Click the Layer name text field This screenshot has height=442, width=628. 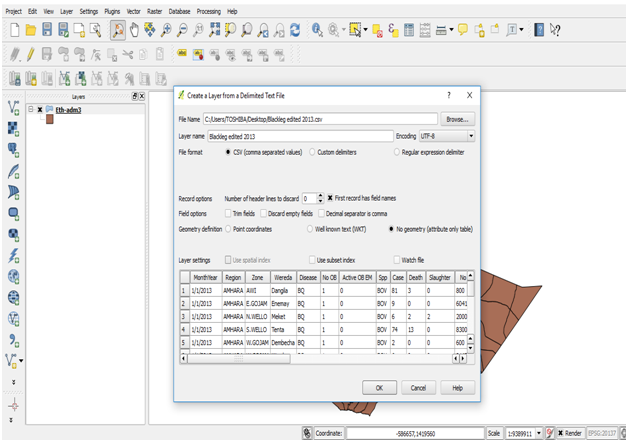coord(298,135)
